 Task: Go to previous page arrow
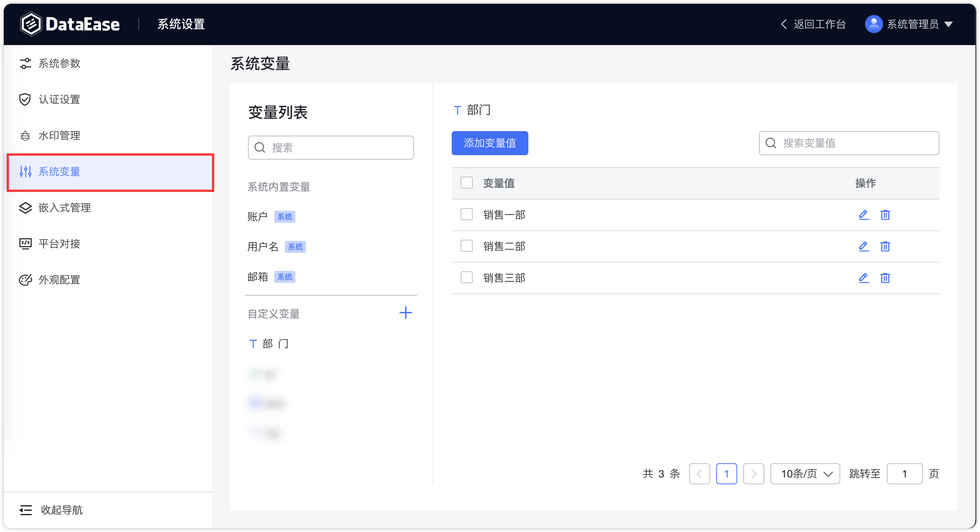click(699, 474)
